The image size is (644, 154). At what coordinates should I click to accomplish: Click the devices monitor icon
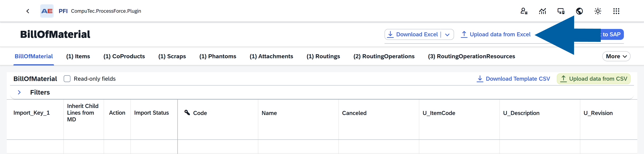point(561,11)
